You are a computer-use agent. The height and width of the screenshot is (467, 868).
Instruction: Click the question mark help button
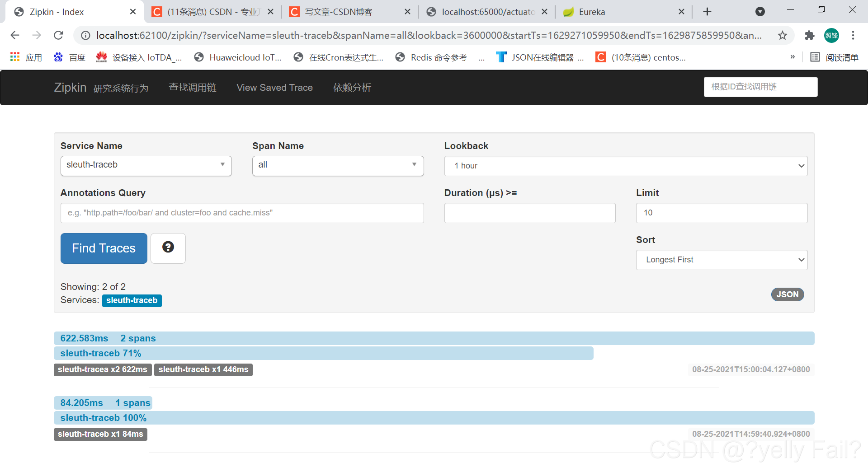[168, 248]
